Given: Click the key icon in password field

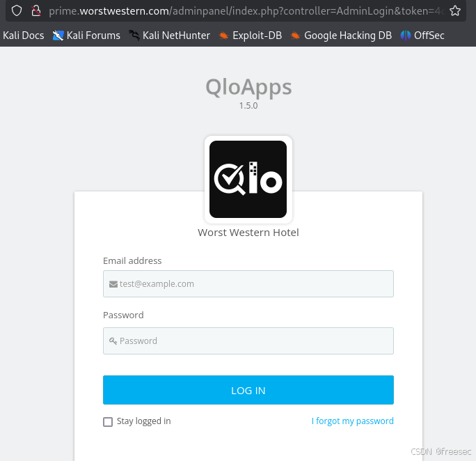Looking at the screenshot, I should click(113, 341).
